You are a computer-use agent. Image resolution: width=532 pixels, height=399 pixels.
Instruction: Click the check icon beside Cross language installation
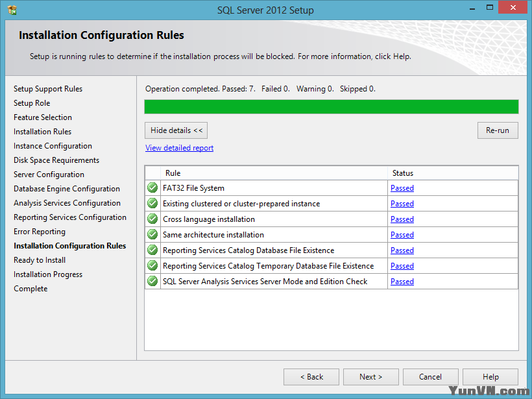(152, 219)
